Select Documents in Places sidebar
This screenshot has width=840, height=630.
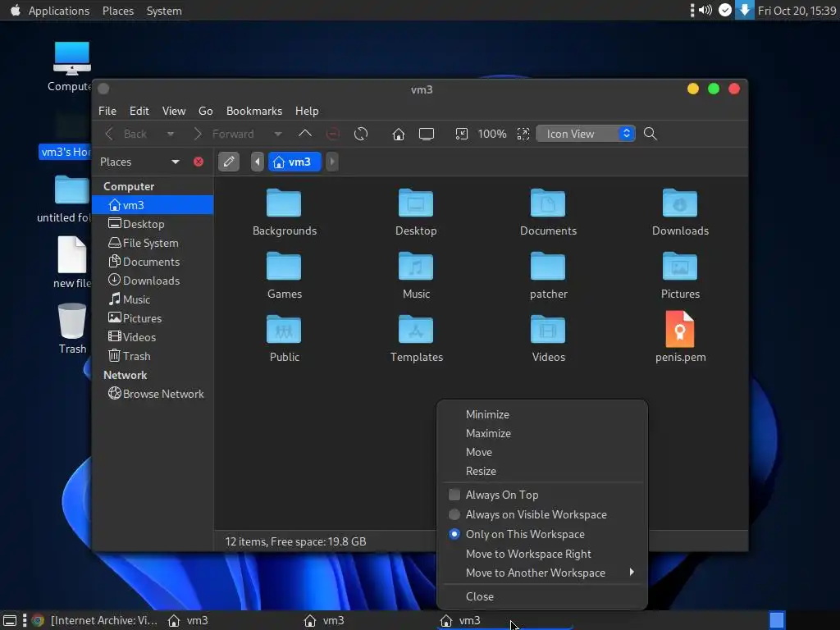coord(153,262)
